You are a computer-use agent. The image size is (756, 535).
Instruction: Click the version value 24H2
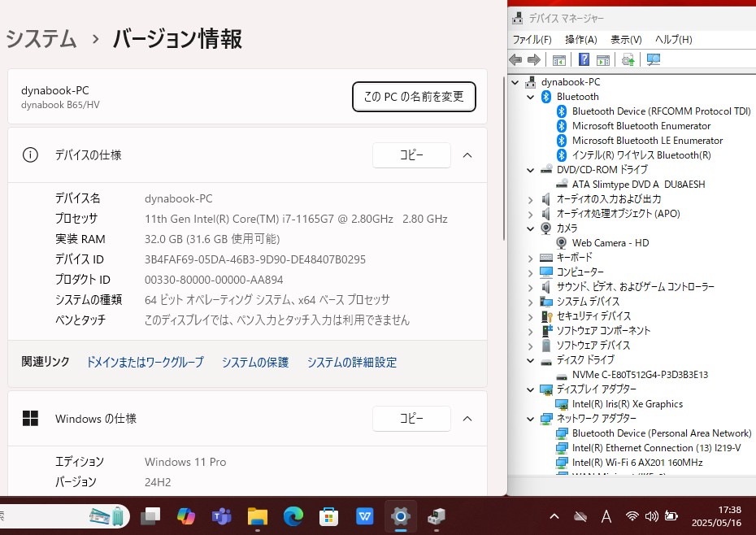(x=158, y=482)
